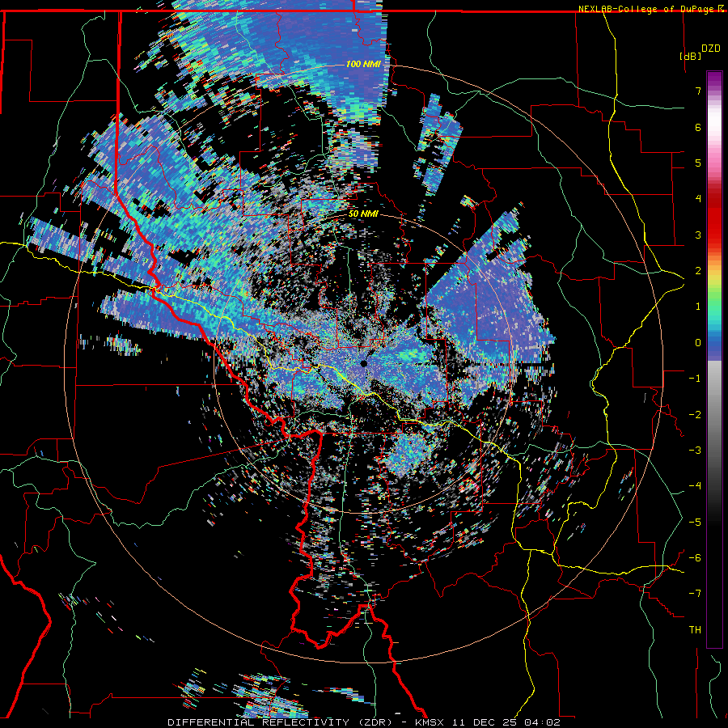Click the '100 NMI' range ring label
This screenshot has width=728, height=728.
tap(363, 64)
